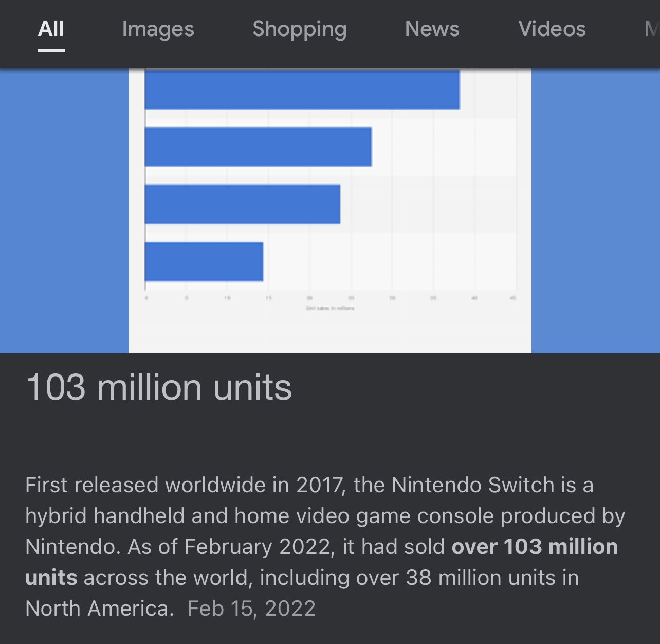660x644 pixels.
Task: Open the Videos tab
Action: 552,29
